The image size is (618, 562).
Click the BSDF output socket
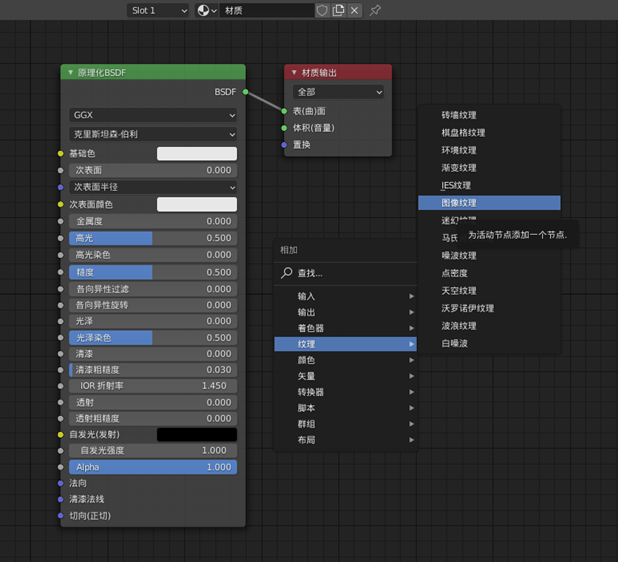click(246, 92)
